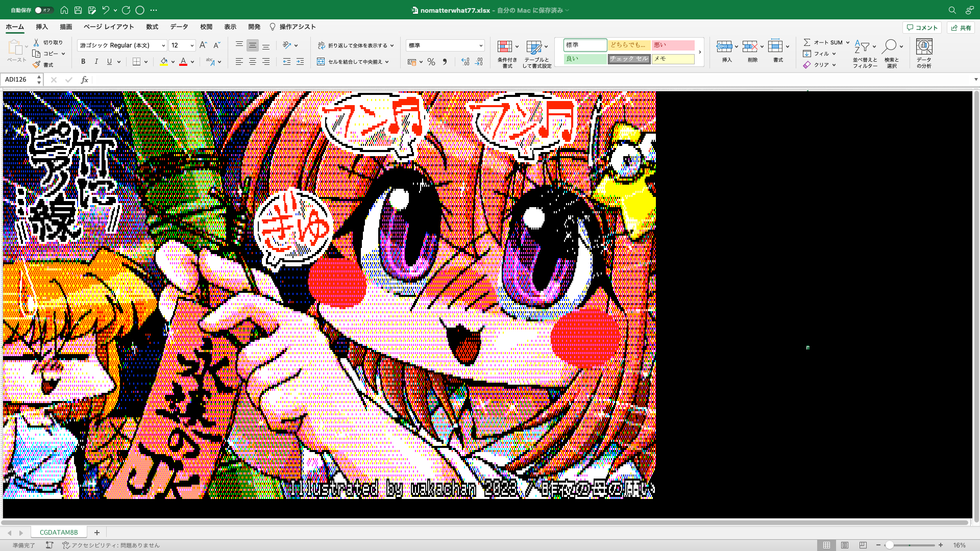Open fill color dropdown arrow
This screenshot has height=551, width=980.
coord(173,62)
